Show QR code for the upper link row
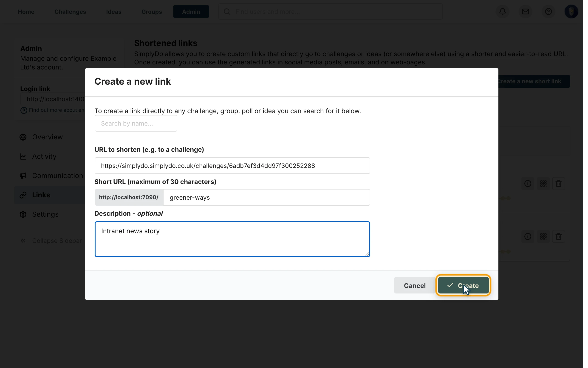The height and width of the screenshot is (368, 588). 543,184
